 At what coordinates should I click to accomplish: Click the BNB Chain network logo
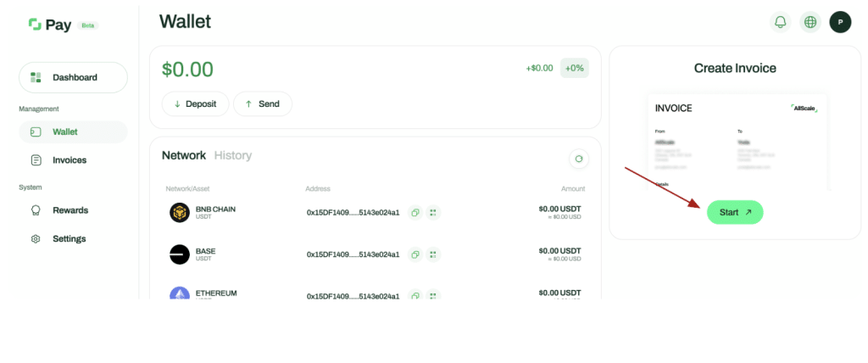[x=180, y=213]
